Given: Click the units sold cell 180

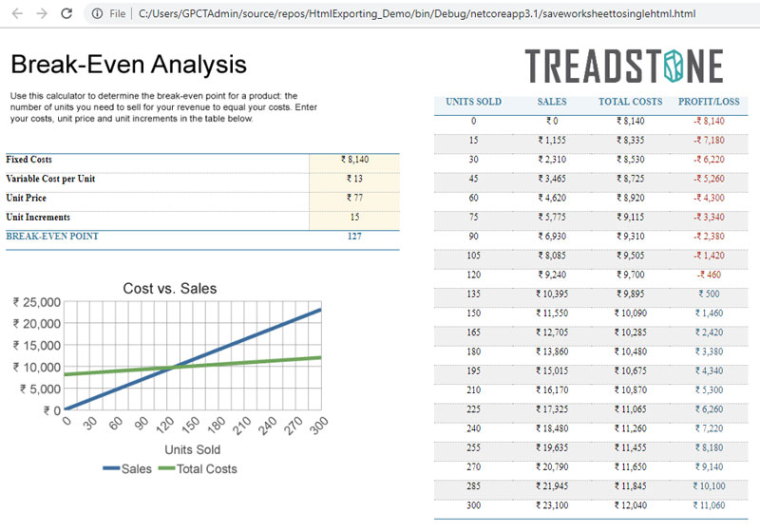Looking at the screenshot, I should [x=473, y=351].
